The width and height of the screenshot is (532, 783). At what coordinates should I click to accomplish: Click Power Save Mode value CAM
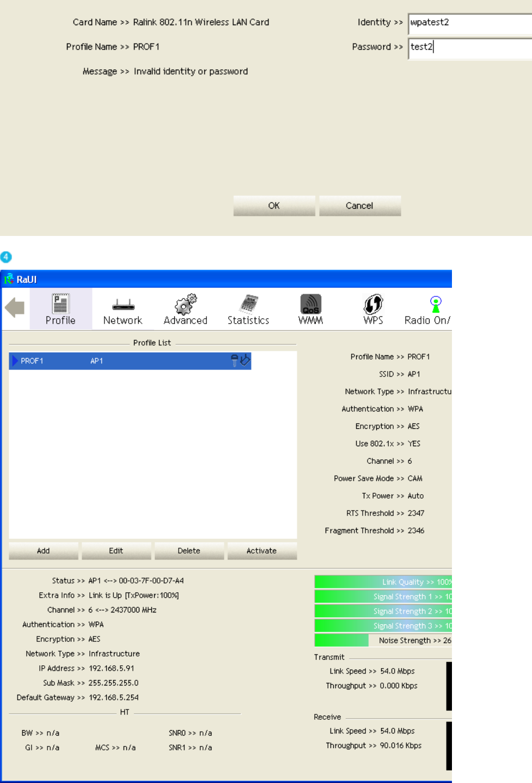coord(415,478)
